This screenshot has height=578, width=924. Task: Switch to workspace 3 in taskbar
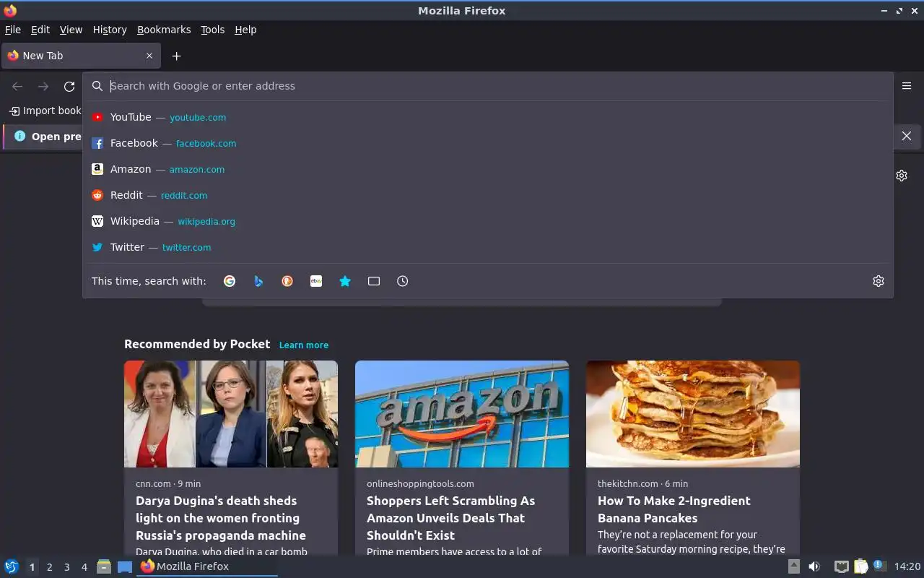pos(67,567)
